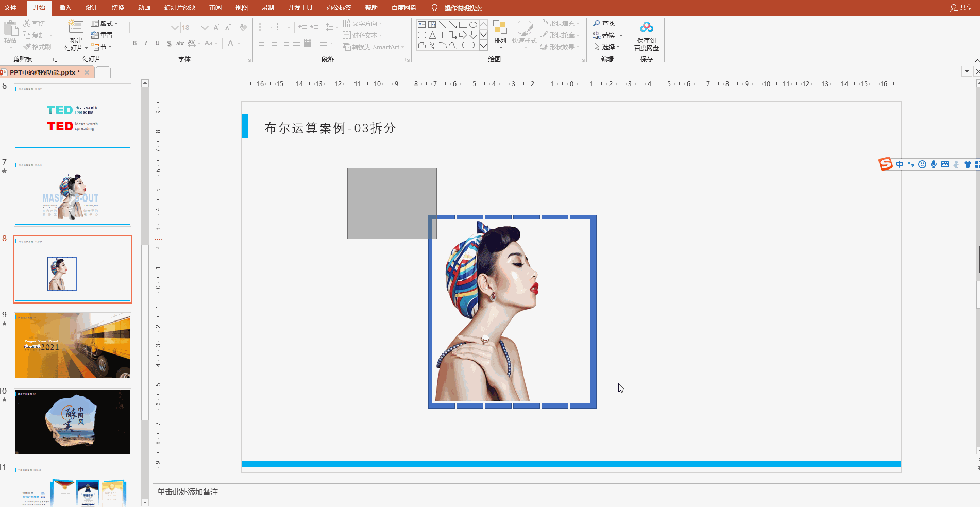This screenshot has width=980, height=507.
Task: Select the curve shape tool
Action: pyautogui.click(x=452, y=45)
